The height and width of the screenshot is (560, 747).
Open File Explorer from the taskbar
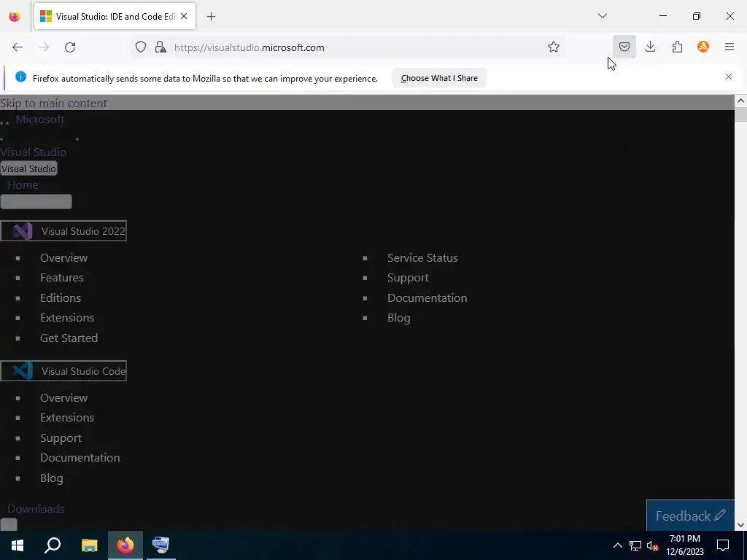pos(89,545)
